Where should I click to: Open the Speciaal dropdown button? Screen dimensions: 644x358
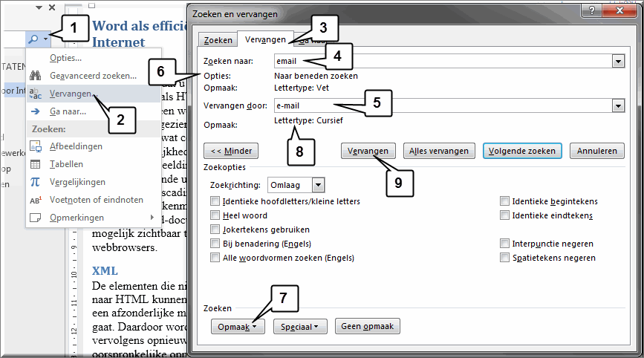pyautogui.click(x=300, y=327)
